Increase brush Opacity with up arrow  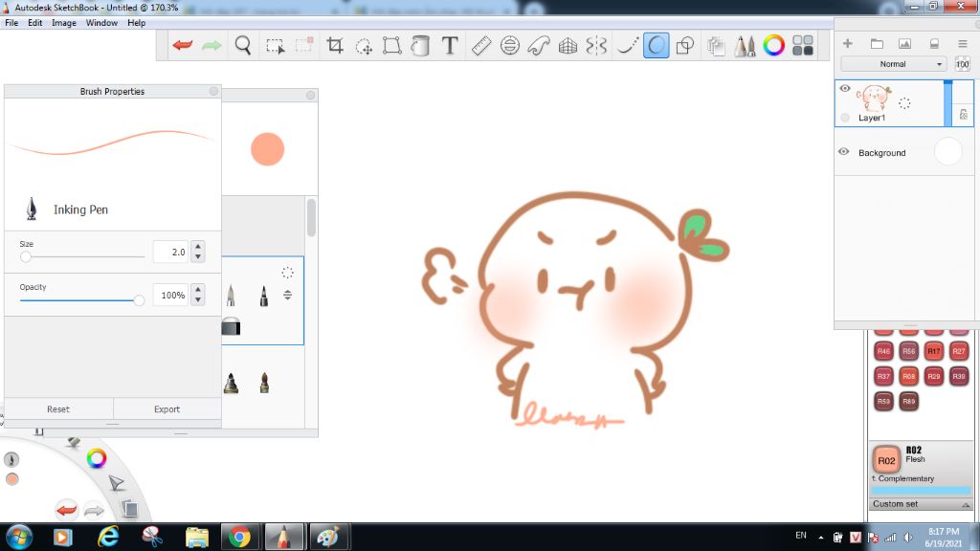[198, 289]
